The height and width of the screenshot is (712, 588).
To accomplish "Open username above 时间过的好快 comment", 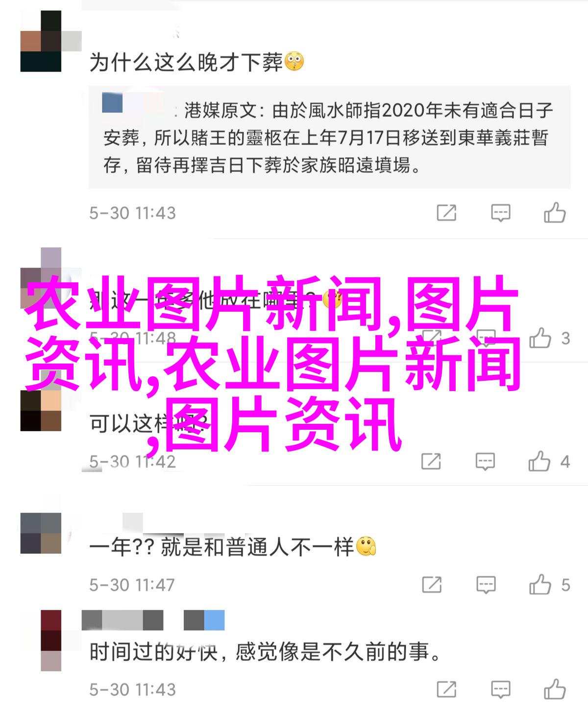I will pyautogui.click(x=153, y=620).
